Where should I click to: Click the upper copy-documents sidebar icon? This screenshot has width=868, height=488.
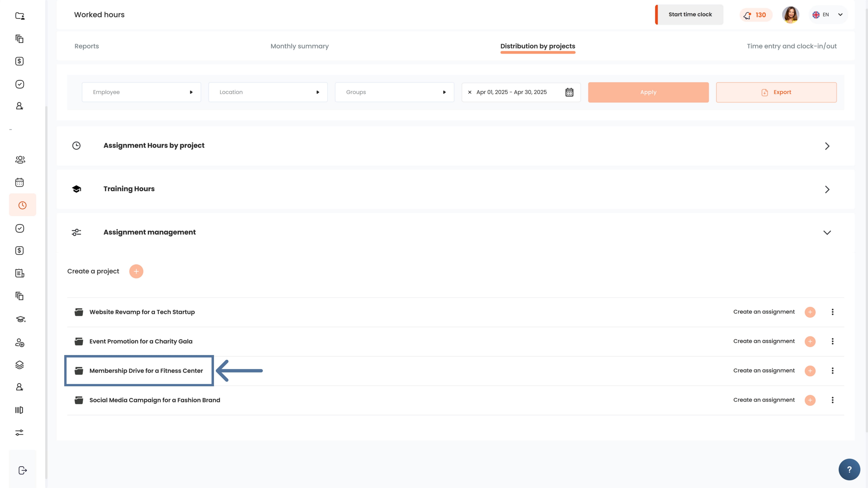[20, 39]
